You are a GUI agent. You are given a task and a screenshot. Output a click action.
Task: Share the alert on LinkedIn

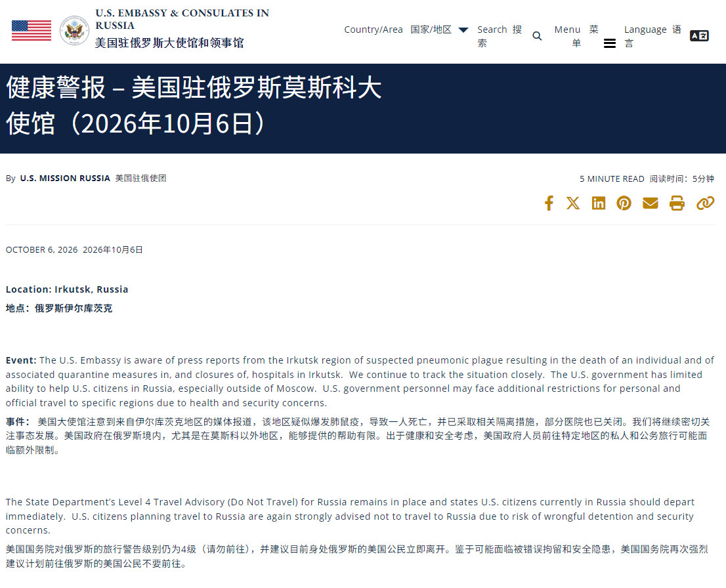[x=599, y=203]
